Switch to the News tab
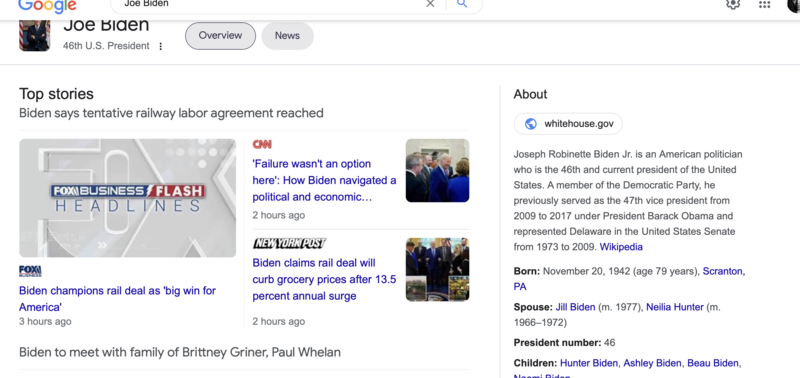Viewport: 800px width, 378px height. pyautogui.click(x=287, y=36)
